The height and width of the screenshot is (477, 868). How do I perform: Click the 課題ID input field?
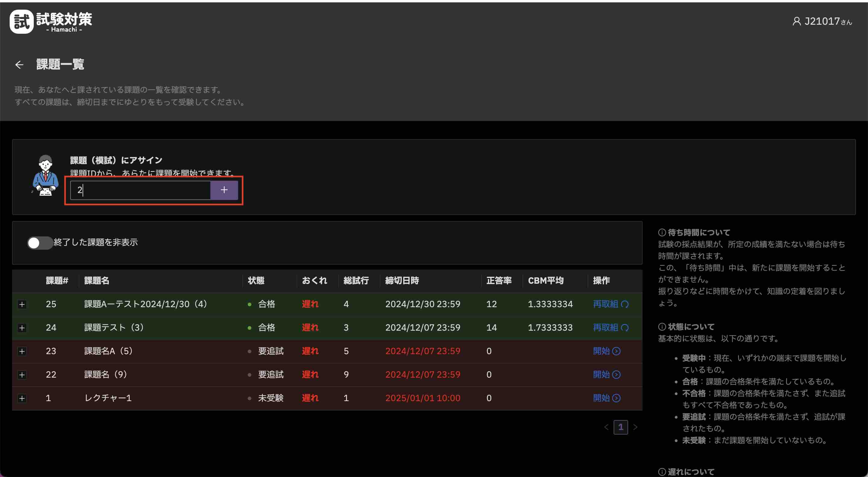pyautogui.click(x=140, y=190)
